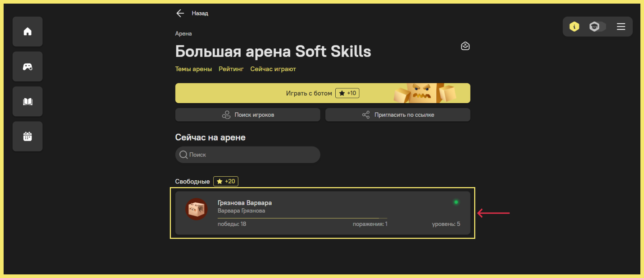The height and width of the screenshot is (278, 644).
Task: Click the Сейчас на арене heading
Action: [210, 137]
